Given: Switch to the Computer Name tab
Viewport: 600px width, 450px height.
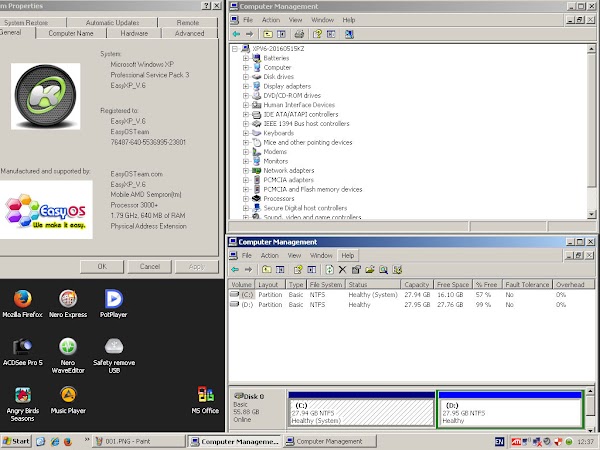Looking at the screenshot, I should coord(73,33).
